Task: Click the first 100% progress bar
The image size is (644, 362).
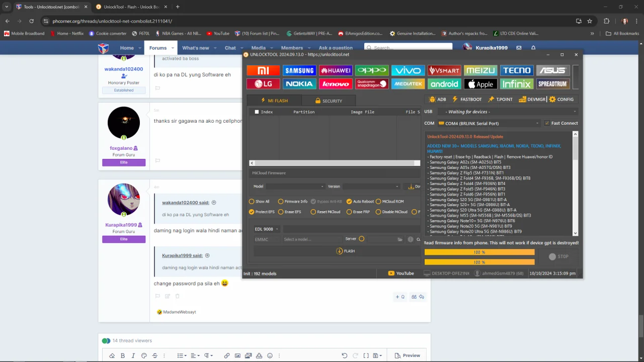Action: [479, 252]
